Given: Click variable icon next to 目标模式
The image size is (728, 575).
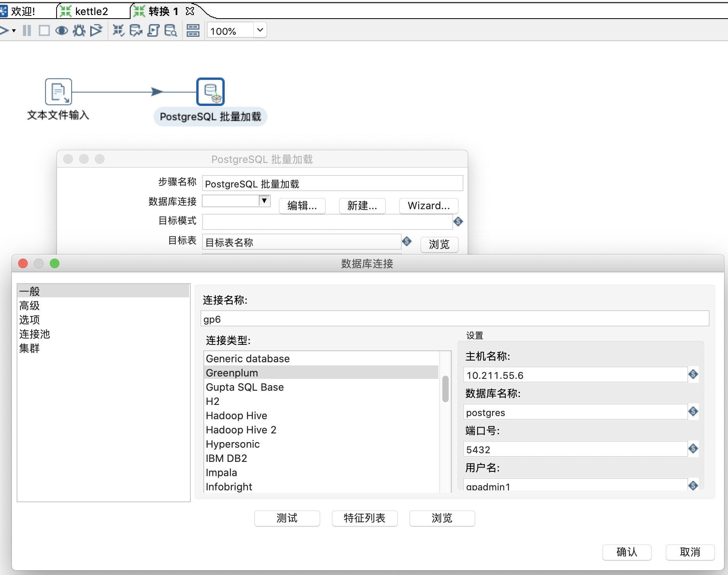Looking at the screenshot, I should point(458,221).
